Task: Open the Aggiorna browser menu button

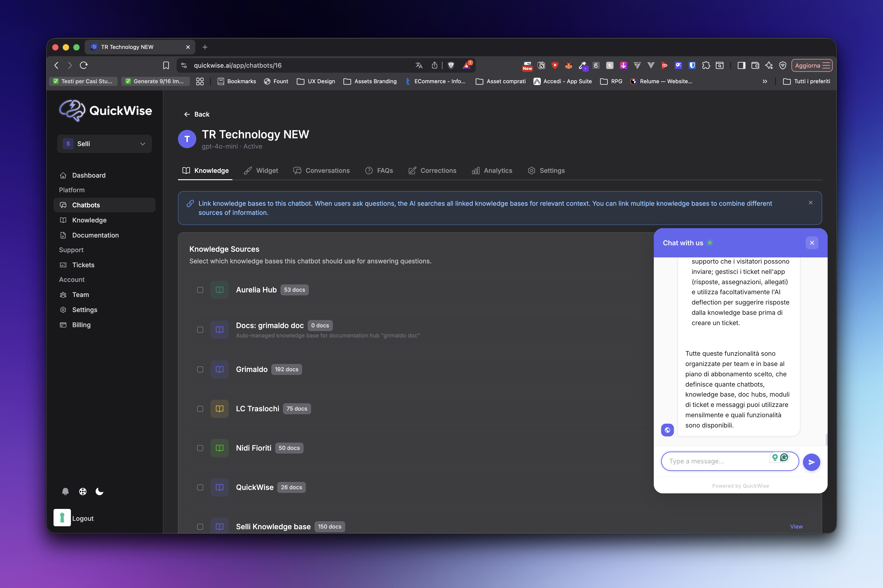Action: click(x=812, y=65)
